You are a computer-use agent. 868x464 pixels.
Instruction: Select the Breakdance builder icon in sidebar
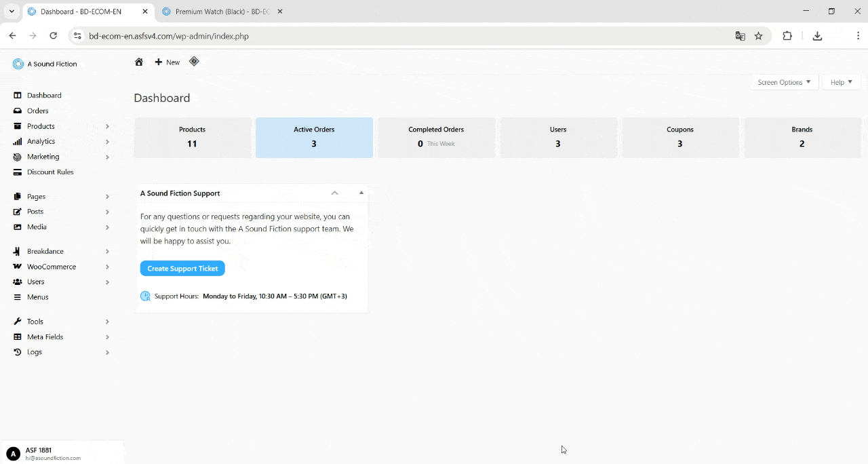click(18, 251)
